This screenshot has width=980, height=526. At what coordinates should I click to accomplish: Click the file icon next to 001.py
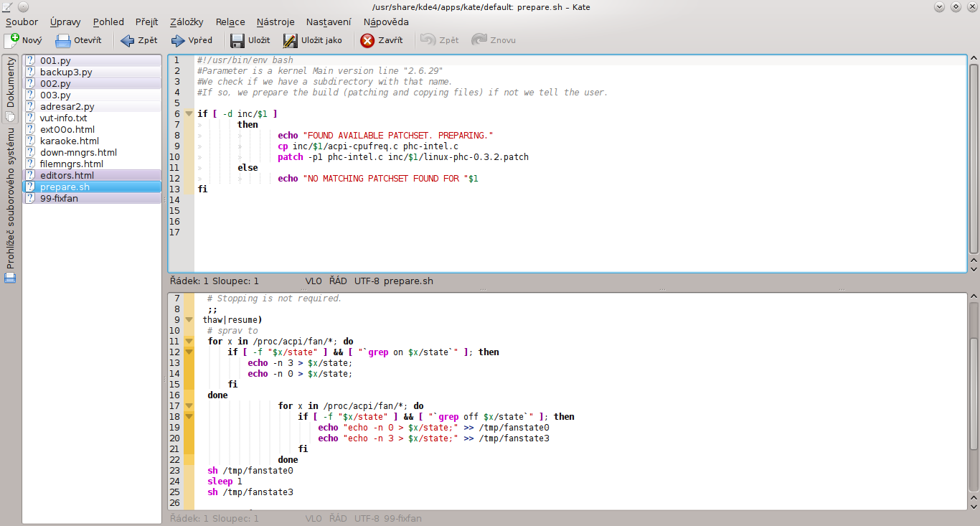click(x=30, y=61)
